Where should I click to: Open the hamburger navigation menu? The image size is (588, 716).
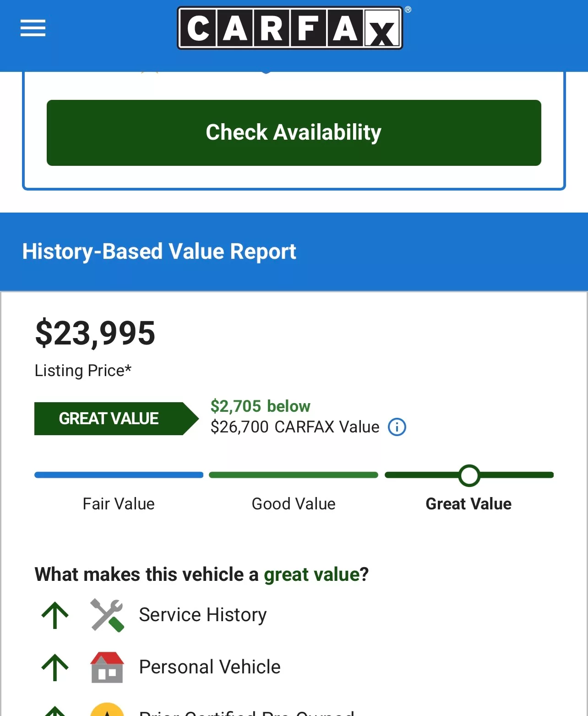coord(33,28)
